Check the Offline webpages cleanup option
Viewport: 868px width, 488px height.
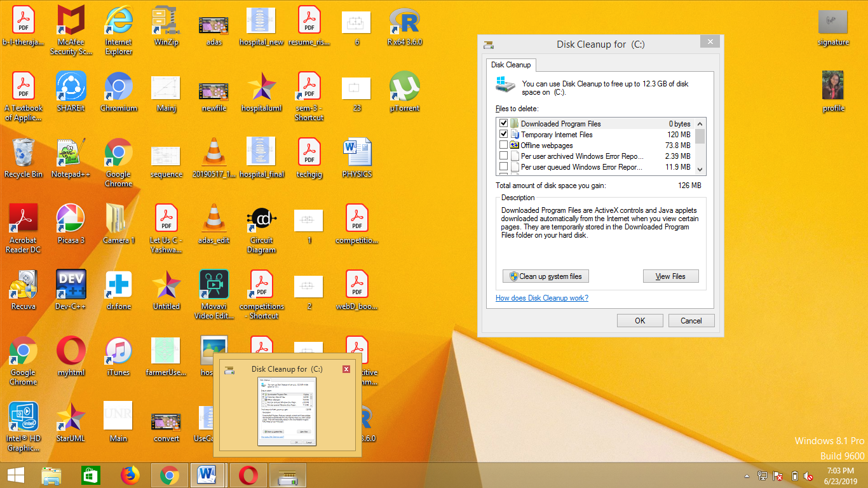tap(504, 145)
